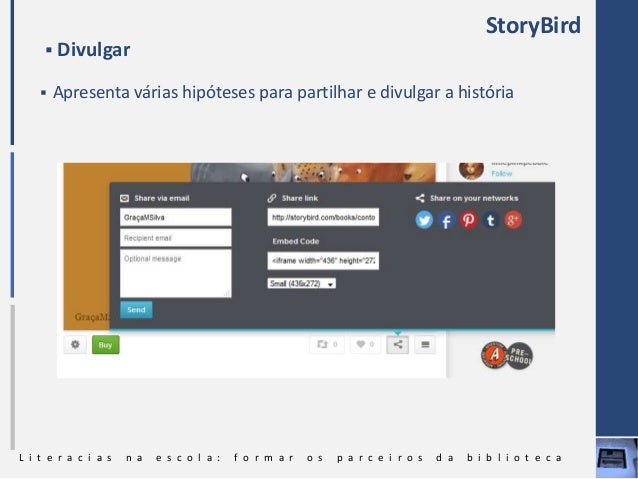Click the share symbol beside Share on your networks

click(x=420, y=198)
